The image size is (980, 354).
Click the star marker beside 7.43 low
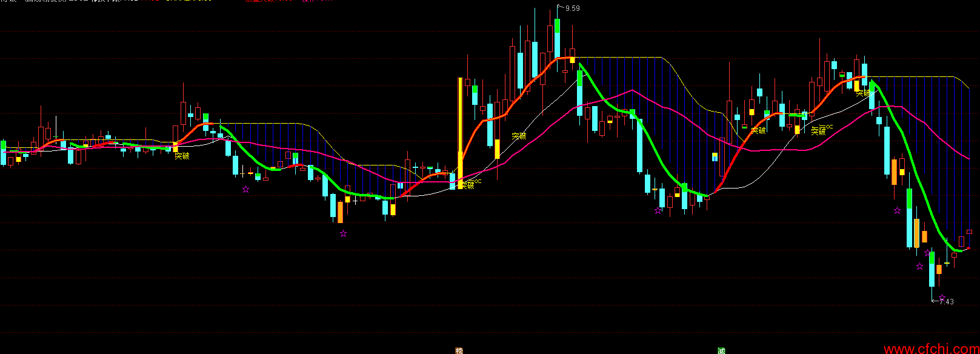(942, 298)
